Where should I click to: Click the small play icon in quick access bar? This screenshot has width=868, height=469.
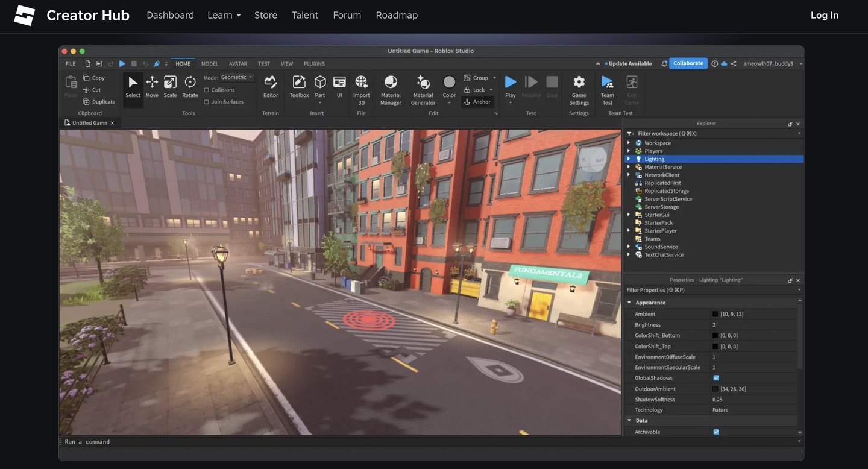pyautogui.click(x=122, y=63)
